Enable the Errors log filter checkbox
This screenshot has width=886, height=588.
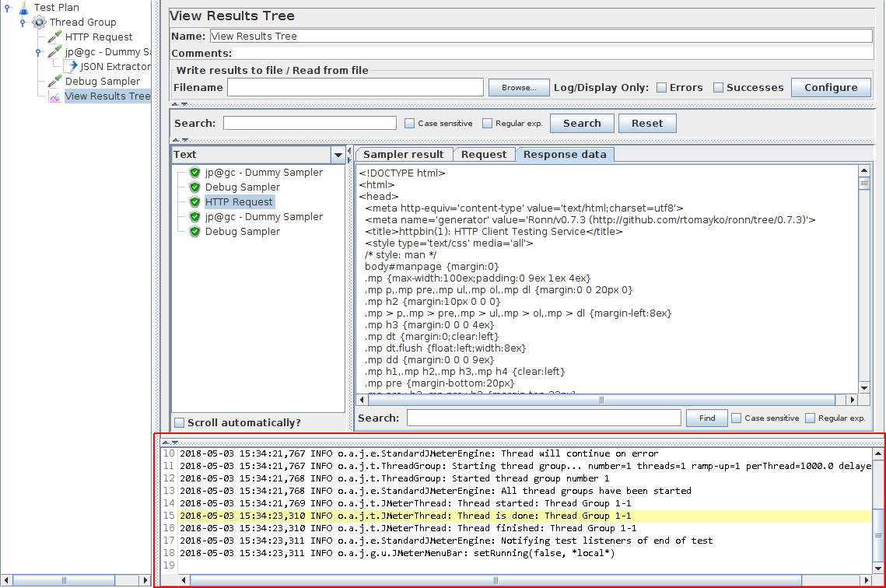pos(660,87)
